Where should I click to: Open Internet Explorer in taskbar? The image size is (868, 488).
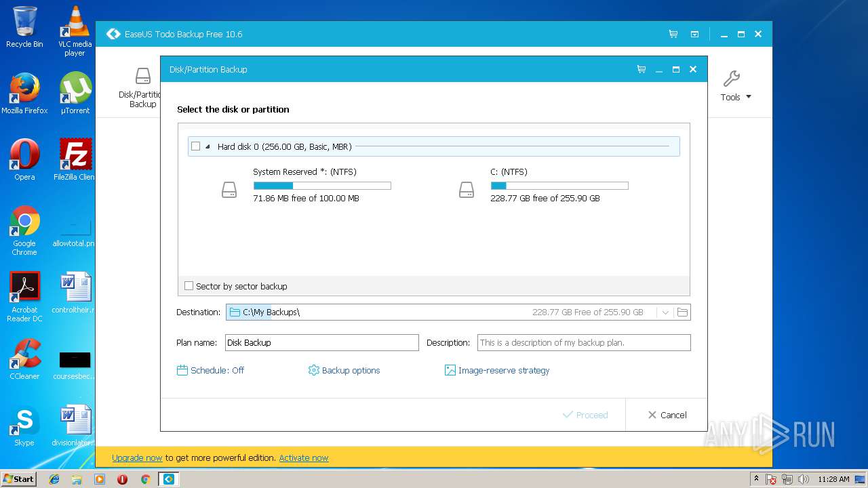click(x=54, y=479)
